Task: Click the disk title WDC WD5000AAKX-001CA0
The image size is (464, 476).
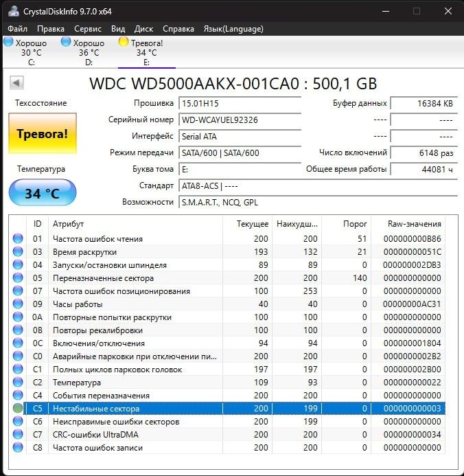Action: 194,84
